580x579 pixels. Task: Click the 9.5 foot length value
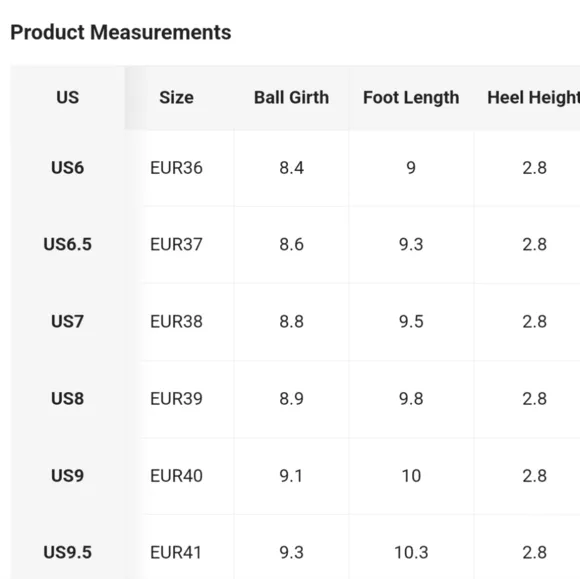pos(411,322)
